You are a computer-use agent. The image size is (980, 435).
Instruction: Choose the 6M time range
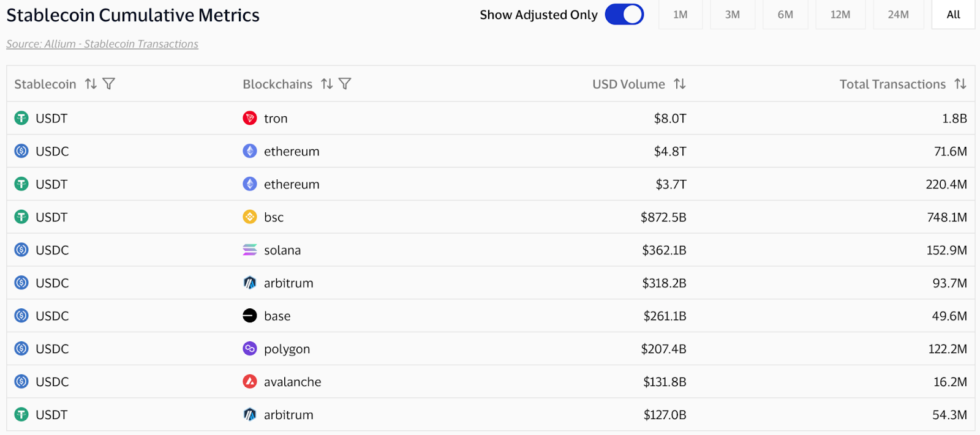(x=785, y=15)
